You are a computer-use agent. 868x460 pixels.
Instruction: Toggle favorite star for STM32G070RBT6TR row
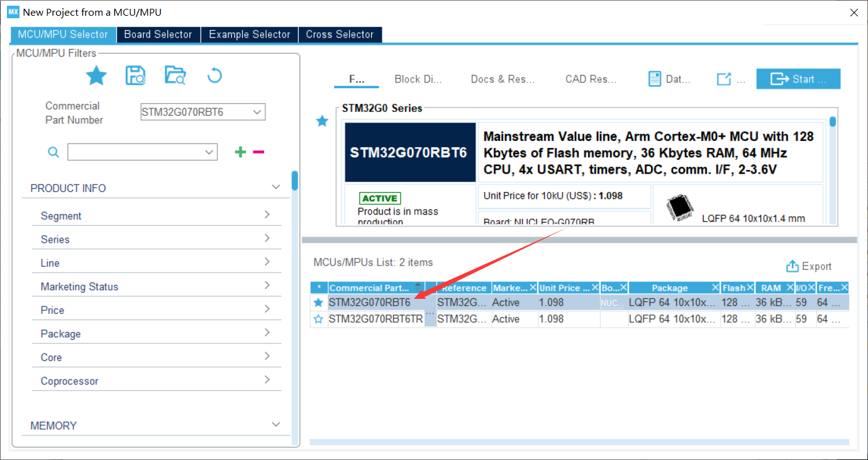[x=318, y=319]
